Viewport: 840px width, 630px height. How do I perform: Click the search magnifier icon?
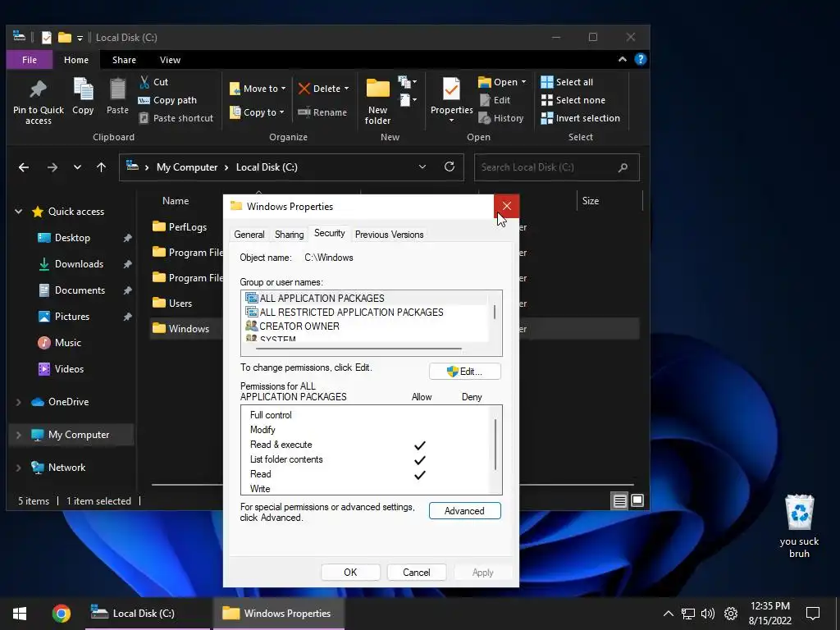pos(623,167)
